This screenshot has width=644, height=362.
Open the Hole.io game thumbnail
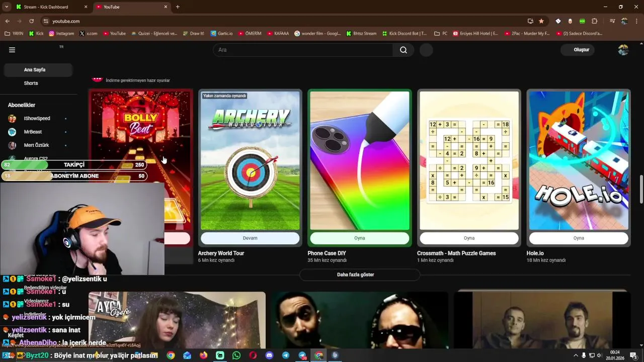click(579, 160)
